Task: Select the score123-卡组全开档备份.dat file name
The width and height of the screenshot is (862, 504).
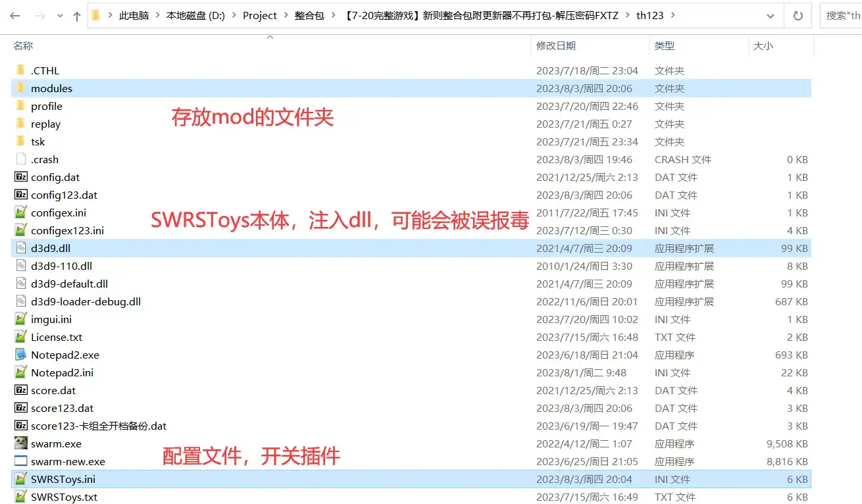Action: pyautogui.click(x=99, y=426)
